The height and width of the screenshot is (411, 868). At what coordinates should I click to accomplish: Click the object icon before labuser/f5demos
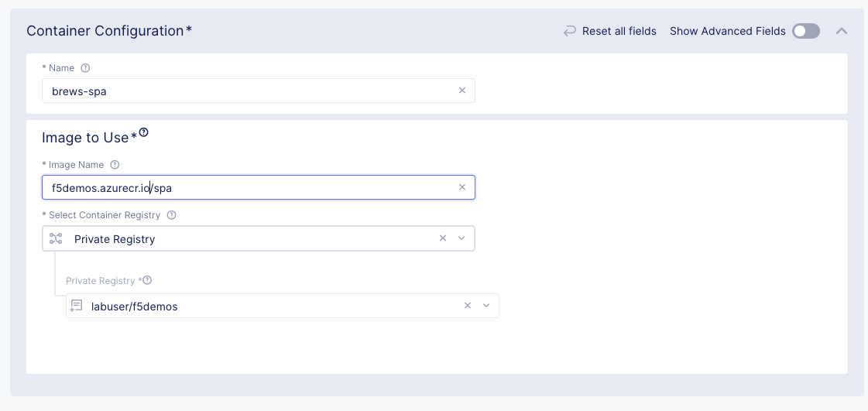click(77, 306)
